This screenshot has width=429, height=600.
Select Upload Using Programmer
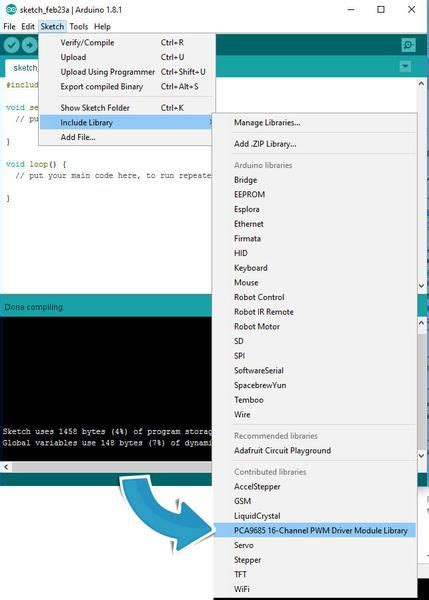pos(126,72)
